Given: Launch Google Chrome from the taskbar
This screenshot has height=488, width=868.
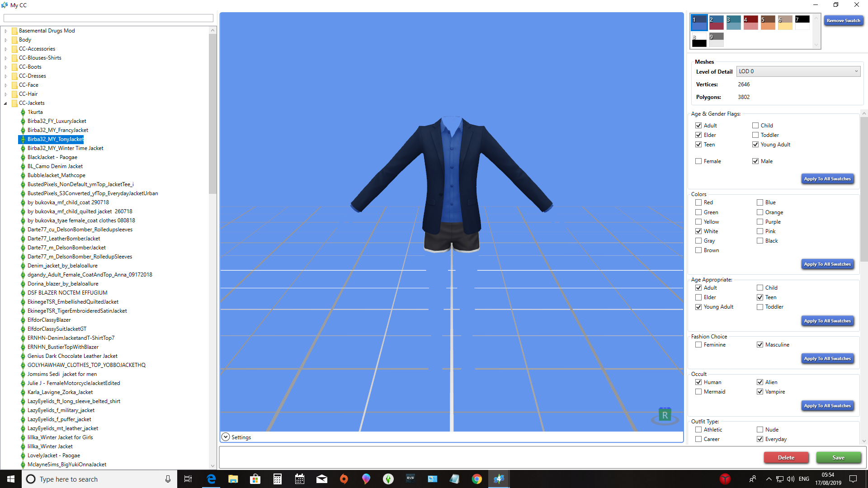Looking at the screenshot, I should click(x=477, y=479).
